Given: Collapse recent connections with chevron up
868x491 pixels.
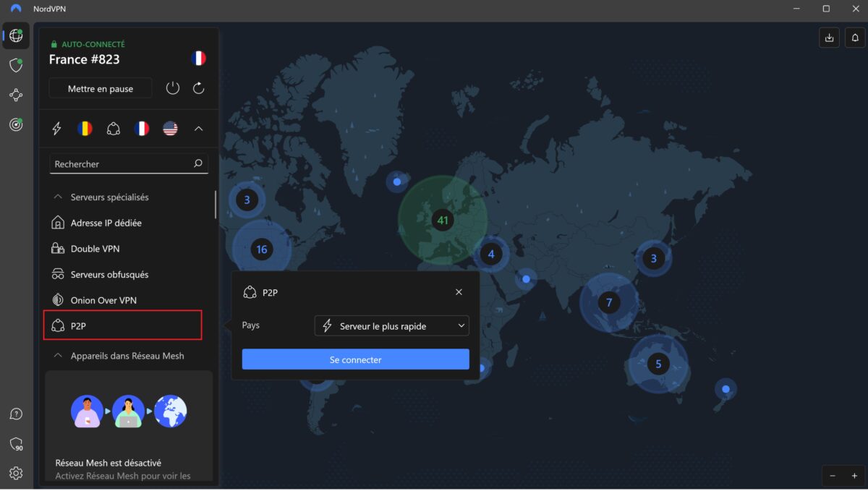Looking at the screenshot, I should coord(198,129).
